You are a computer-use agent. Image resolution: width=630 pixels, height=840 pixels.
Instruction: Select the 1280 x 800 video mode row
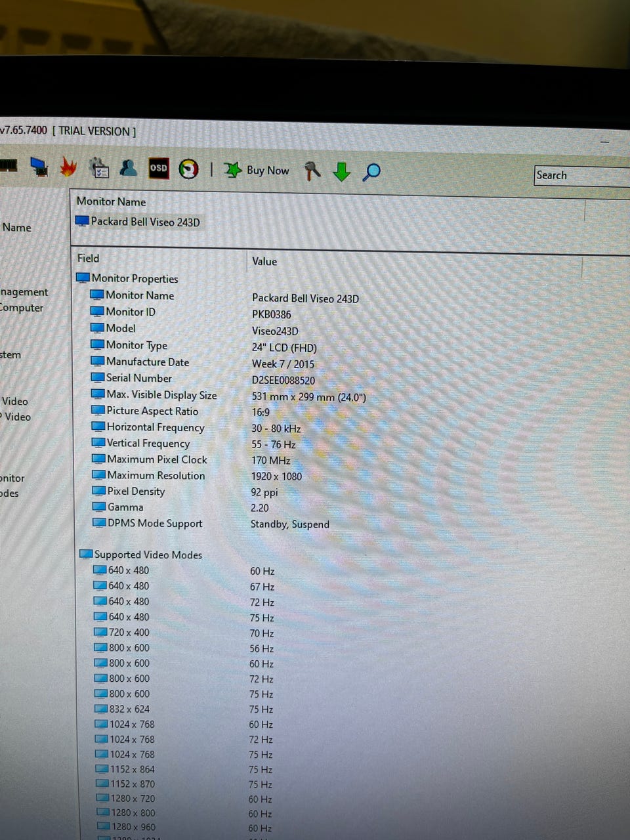click(184, 813)
